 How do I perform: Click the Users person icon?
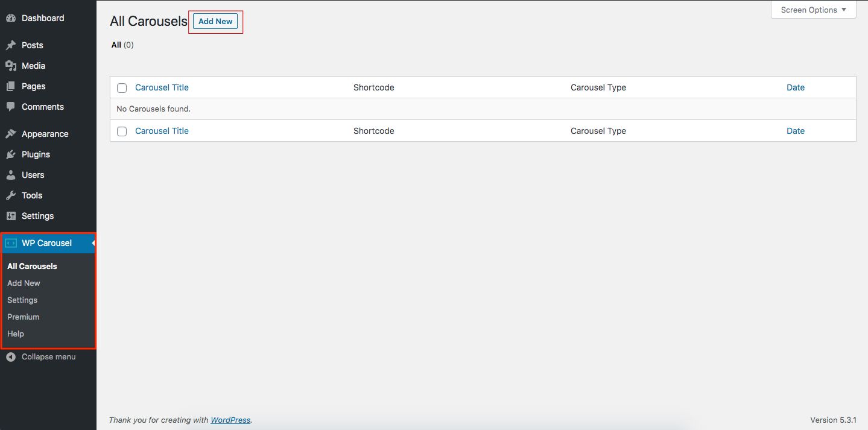(11, 175)
